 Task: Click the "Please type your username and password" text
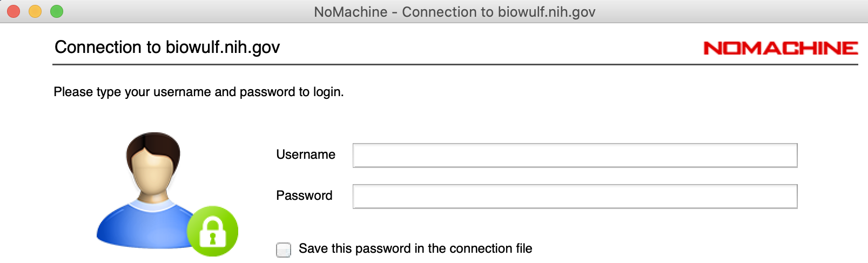click(198, 92)
